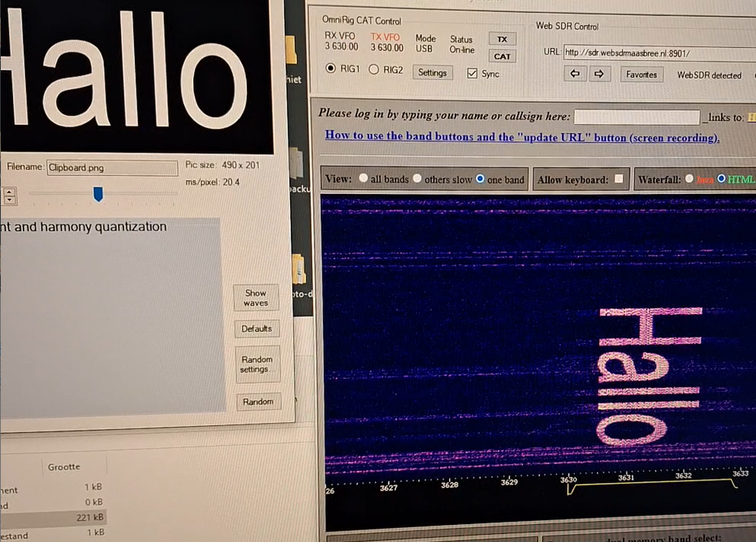Click the 3632 mark on frequency scale

coord(683,475)
